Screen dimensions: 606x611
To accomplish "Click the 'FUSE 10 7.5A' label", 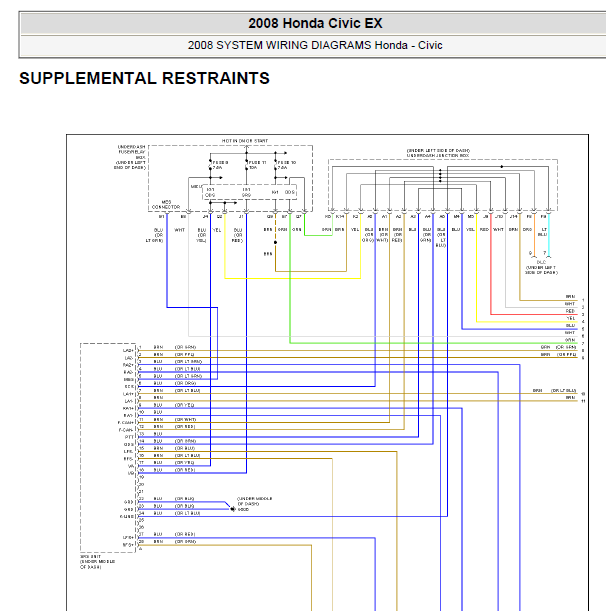I will [x=287, y=165].
